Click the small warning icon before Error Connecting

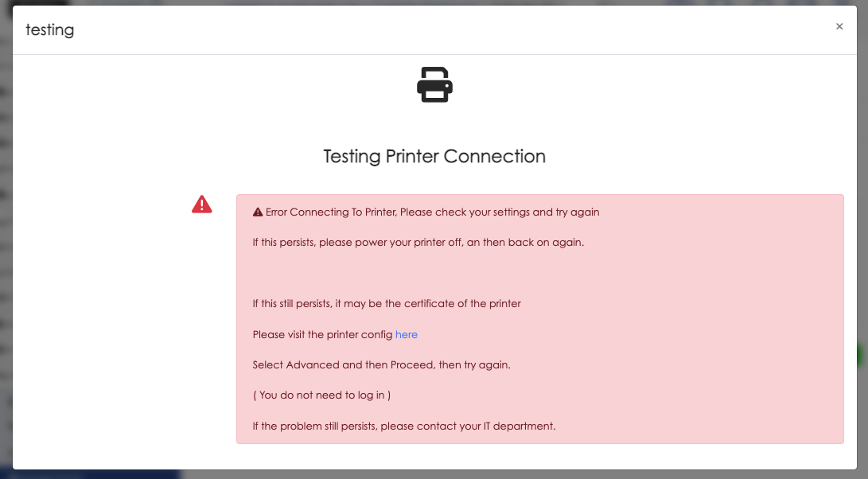pos(258,212)
